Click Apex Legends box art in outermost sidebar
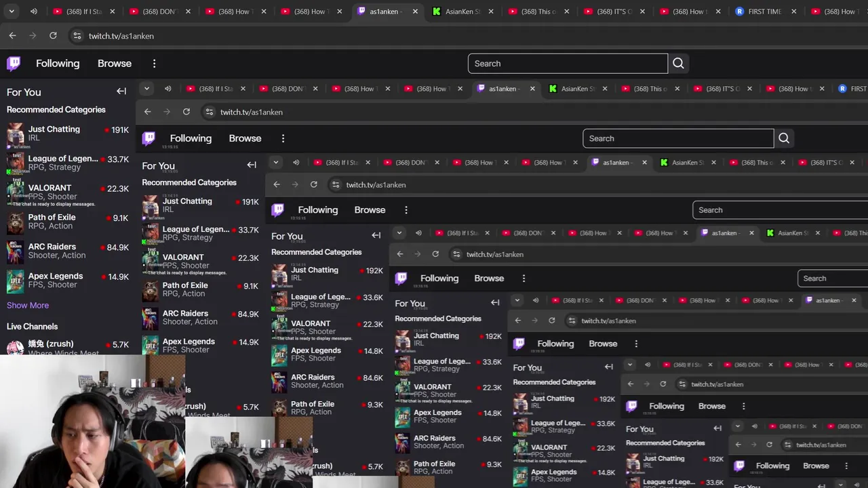 pos(15,281)
